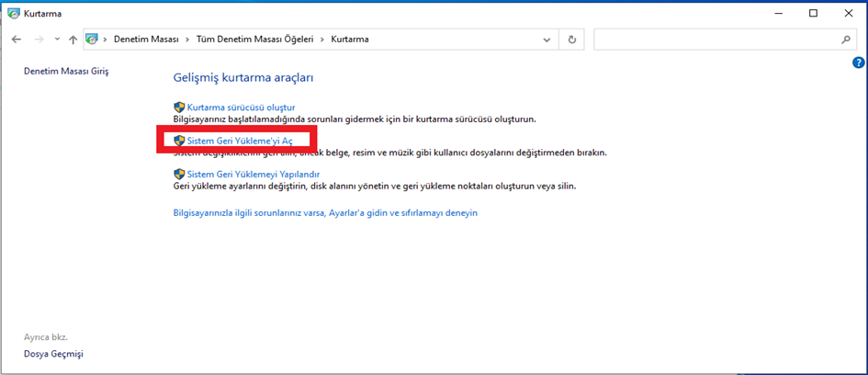This screenshot has height=375, width=868.
Task: Open 'Kurtarma sürücüsü oluştur' link
Action: [241, 108]
